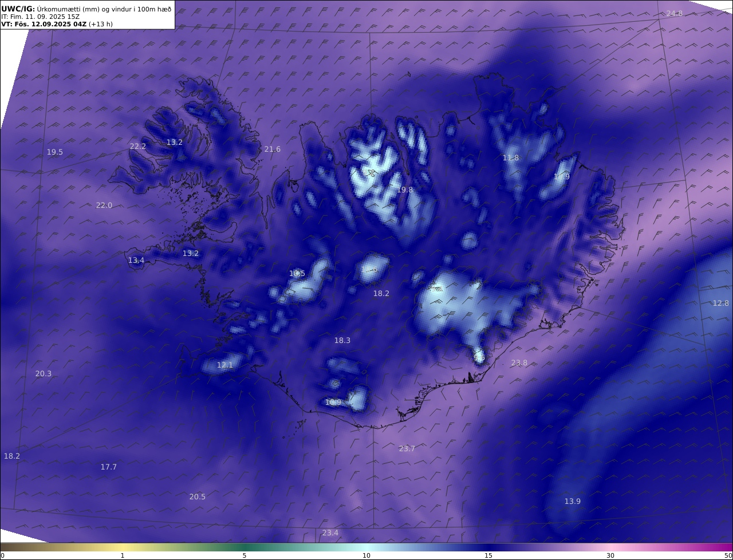733x560 pixels.
Task: Click the value 13.2 beside 22.2
Action: tap(175, 143)
